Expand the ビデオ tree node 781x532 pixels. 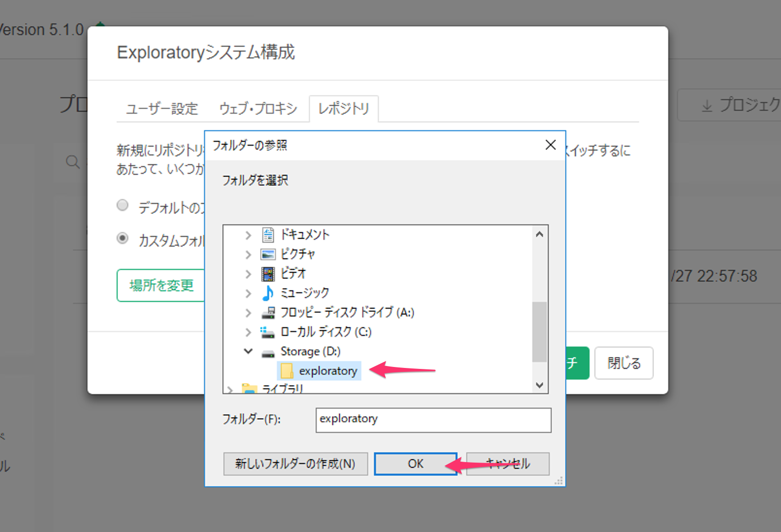tap(248, 274)
